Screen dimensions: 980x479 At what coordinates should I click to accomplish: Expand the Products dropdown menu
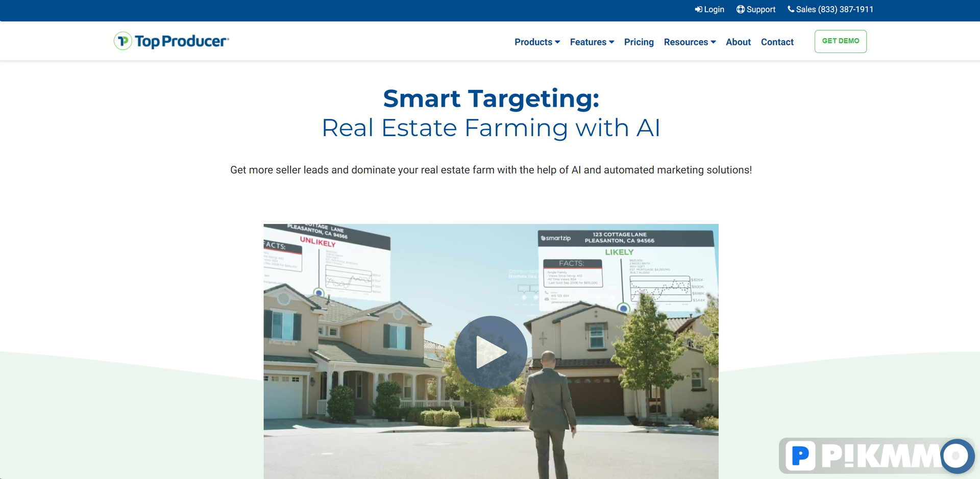(x=537, y=42)
